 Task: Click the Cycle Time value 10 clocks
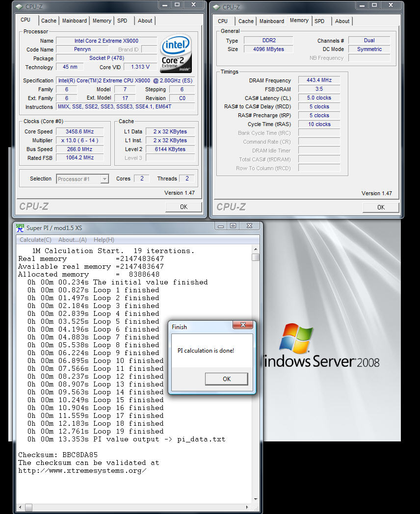coord(319,124)
